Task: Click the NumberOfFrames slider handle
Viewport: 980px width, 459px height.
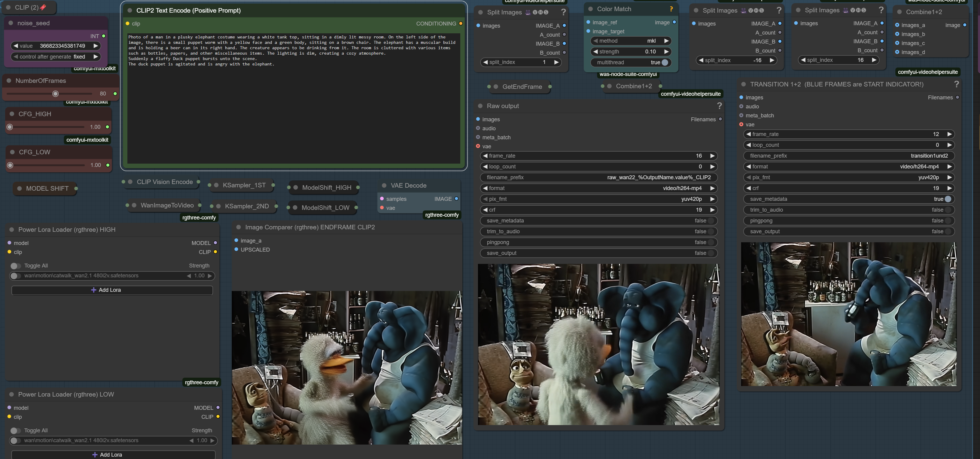Action: tap(56, 94)
